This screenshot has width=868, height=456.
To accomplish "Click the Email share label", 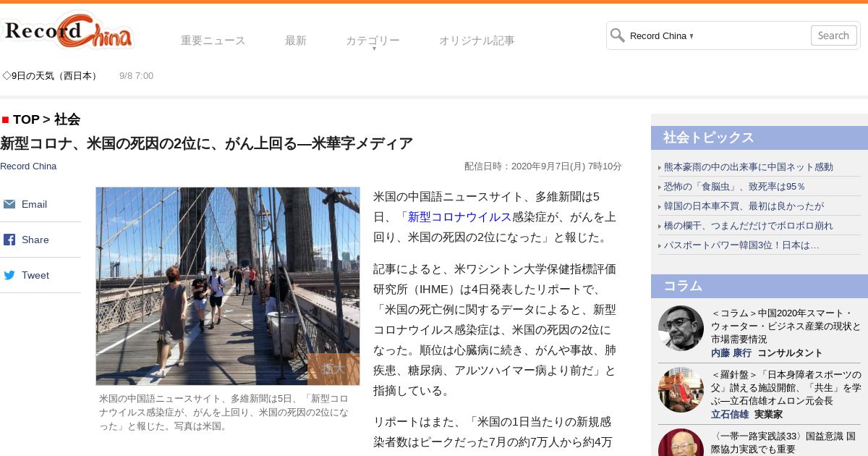I will (34, 204).
